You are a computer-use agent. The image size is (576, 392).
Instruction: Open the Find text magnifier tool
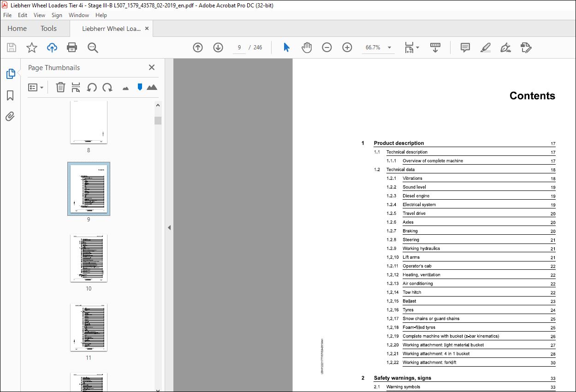pos(93,48)
